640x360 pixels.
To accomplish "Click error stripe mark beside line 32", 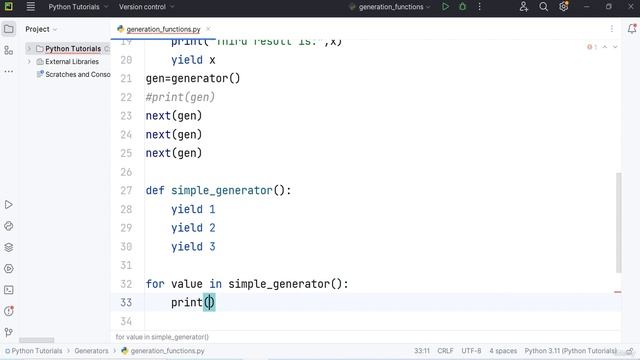I will (618, 292).
